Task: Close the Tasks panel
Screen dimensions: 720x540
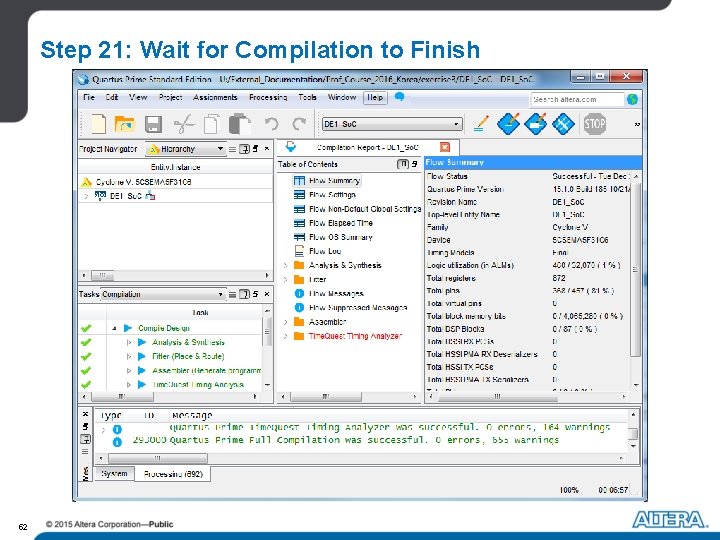Action: (267, 294)
